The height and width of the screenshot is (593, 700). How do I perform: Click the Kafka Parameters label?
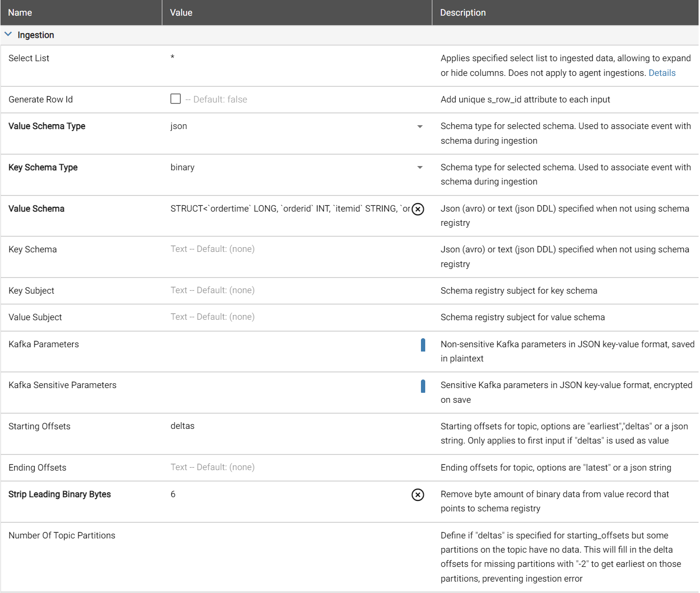[x=44, y=344]
